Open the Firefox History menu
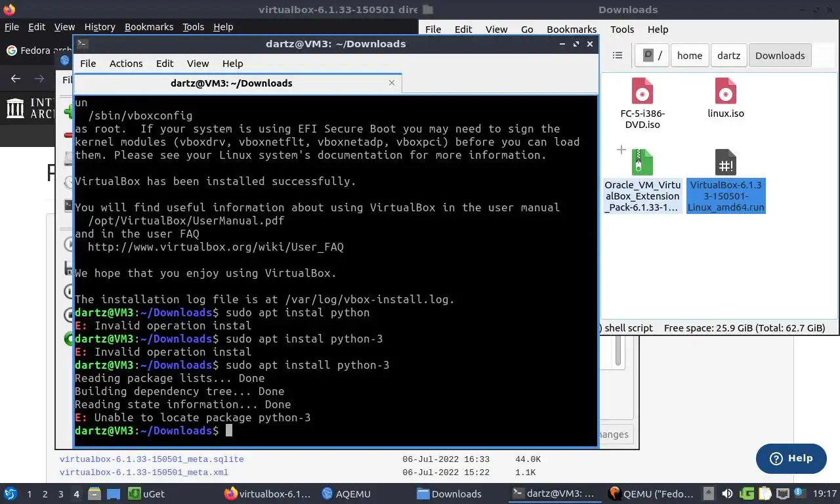This screenshot has width=840, height=504. pos(100,27)
